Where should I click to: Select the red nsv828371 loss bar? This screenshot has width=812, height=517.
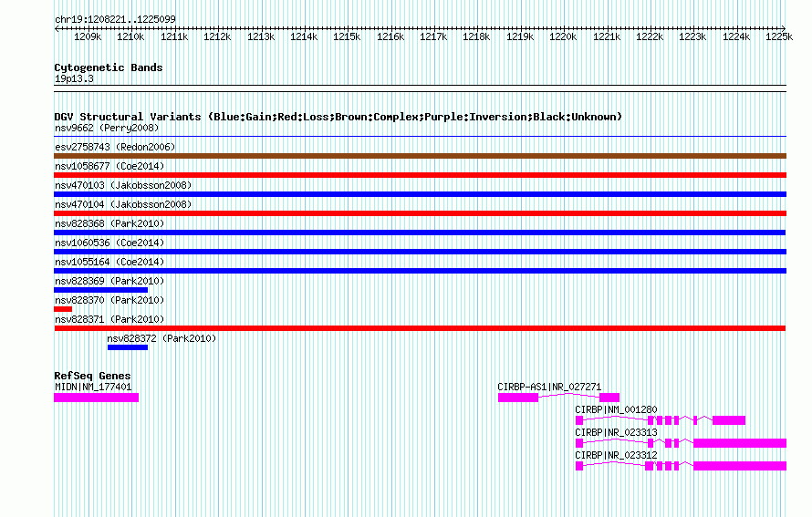[420, 328]
